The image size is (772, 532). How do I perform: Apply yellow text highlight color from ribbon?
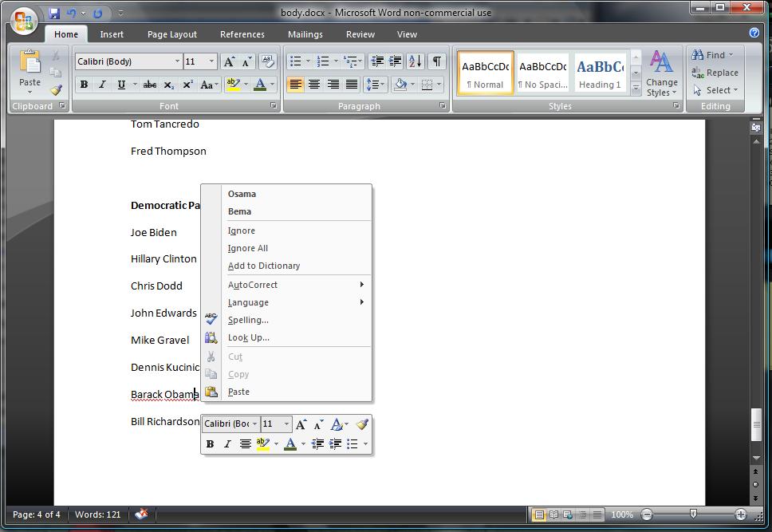click(x=233, y=85)
